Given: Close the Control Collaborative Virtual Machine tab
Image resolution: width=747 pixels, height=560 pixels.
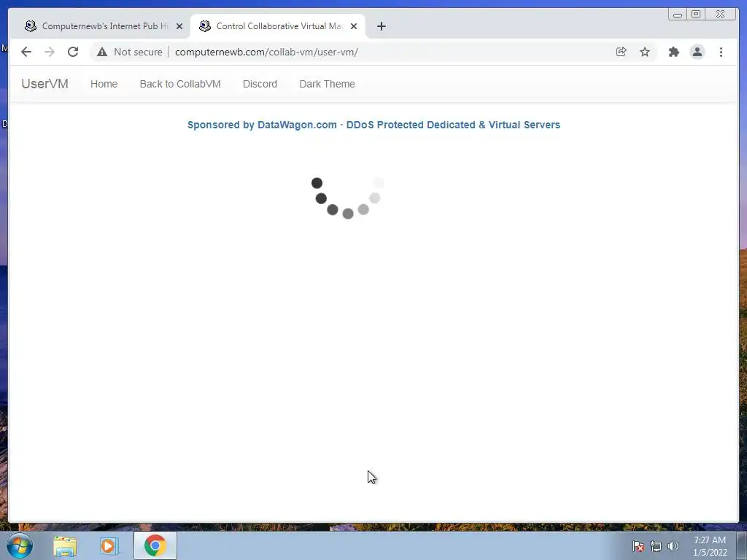Looking at the screenshot, I should click(354, 26).
